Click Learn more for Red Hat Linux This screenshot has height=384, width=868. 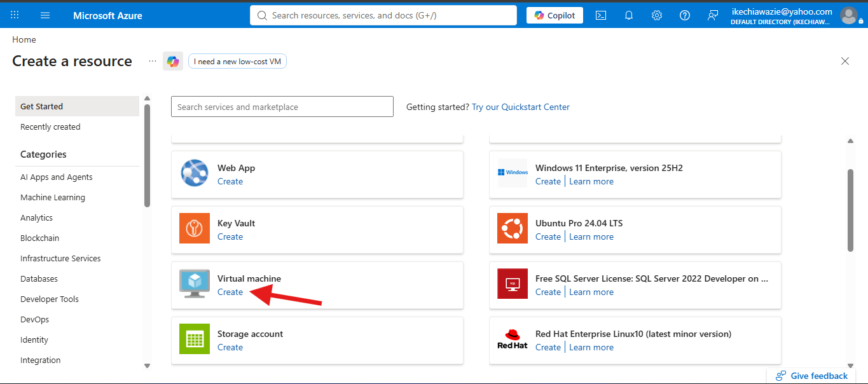(591, 347)
